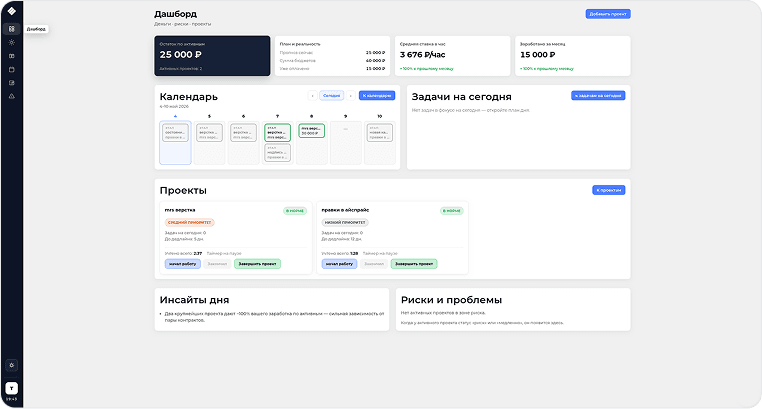Open the 'правки в айспрайс' project title
This screenshot has height=409, width=762.
point(345,210)
